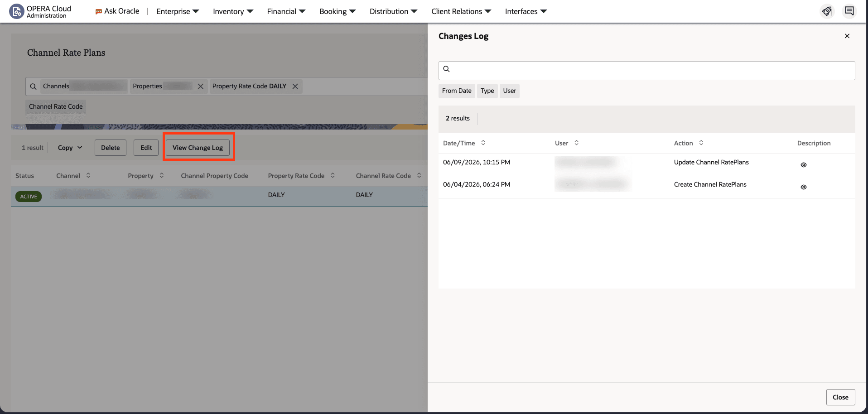This screenshot has width=868, height=414.
Task: Sort table by Channel Rate Code
Action: [x=419, y=175]
